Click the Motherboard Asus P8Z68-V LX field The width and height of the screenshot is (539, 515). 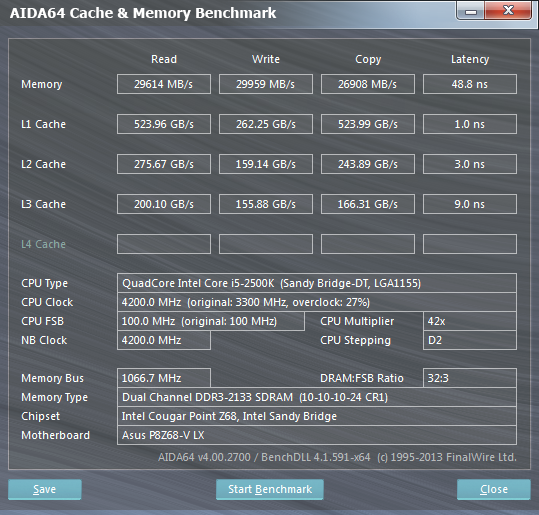[x=317, y=435]
